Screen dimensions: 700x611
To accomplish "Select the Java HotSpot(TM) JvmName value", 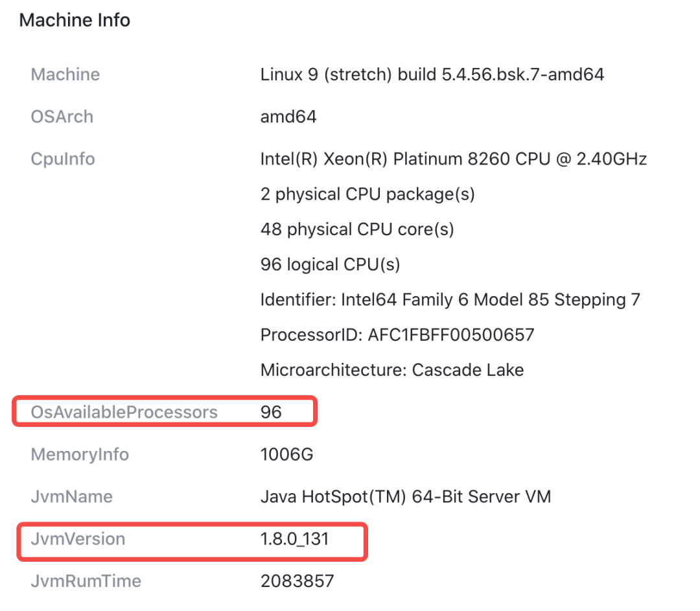I will pos(406,497).
